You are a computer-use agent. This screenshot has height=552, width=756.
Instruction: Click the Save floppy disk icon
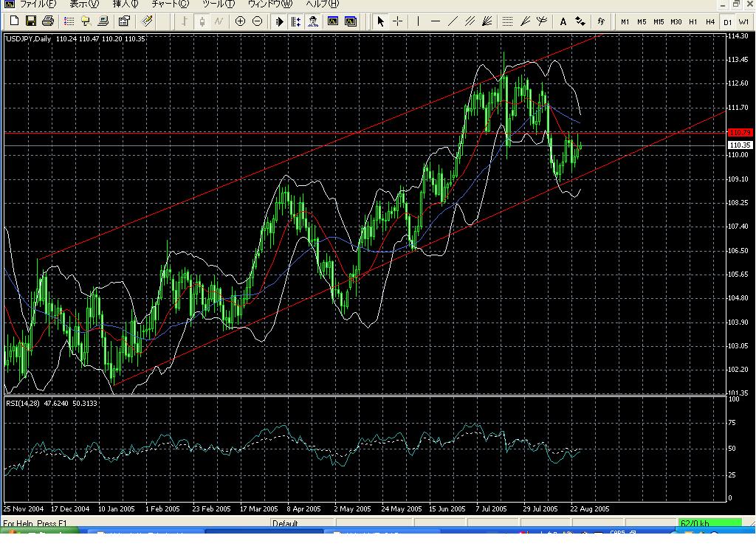point(31,21)
